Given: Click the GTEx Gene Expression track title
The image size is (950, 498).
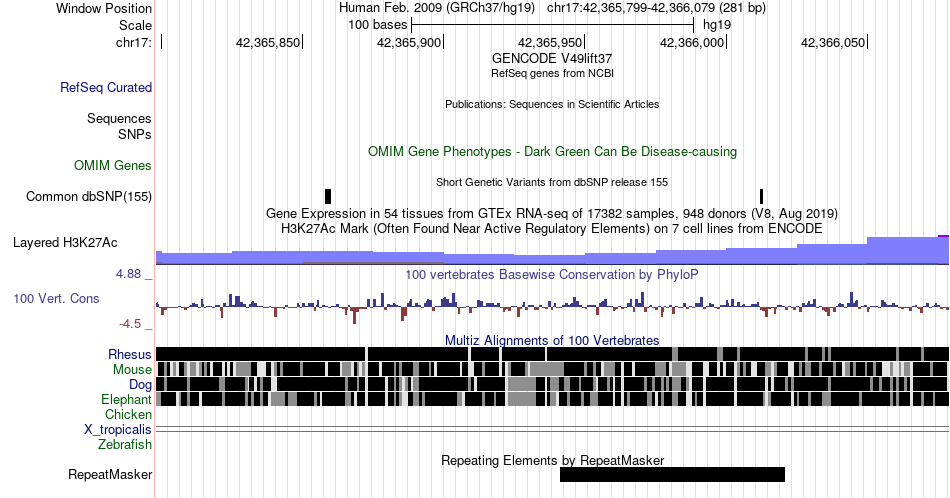Looking at the screenshot, I should tap(552, 213).
